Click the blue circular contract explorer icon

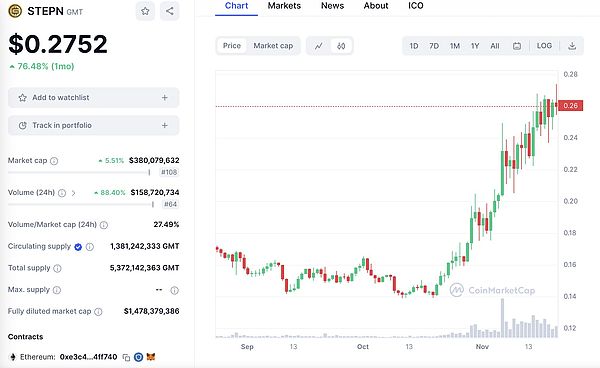(x=139, y=357)
